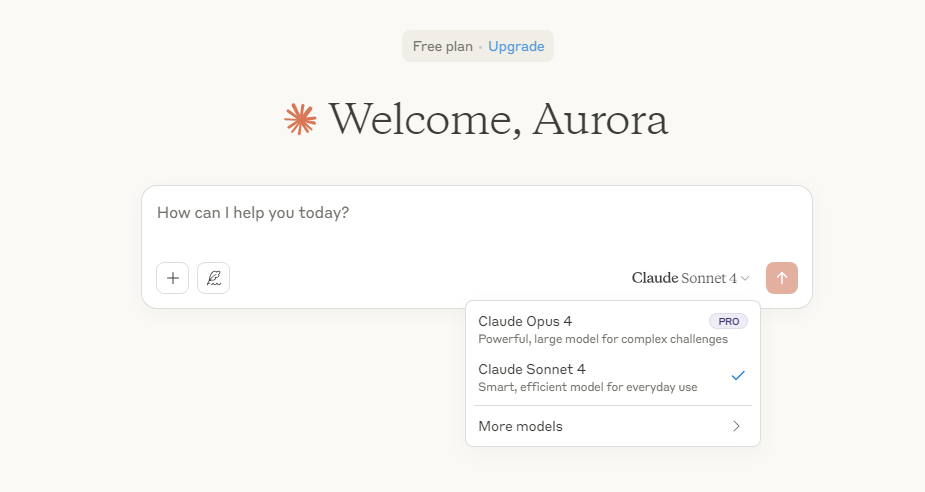Choose the Claude Opus 4 model option
Screen dimensions: 925x492
[x=612, y=330]
